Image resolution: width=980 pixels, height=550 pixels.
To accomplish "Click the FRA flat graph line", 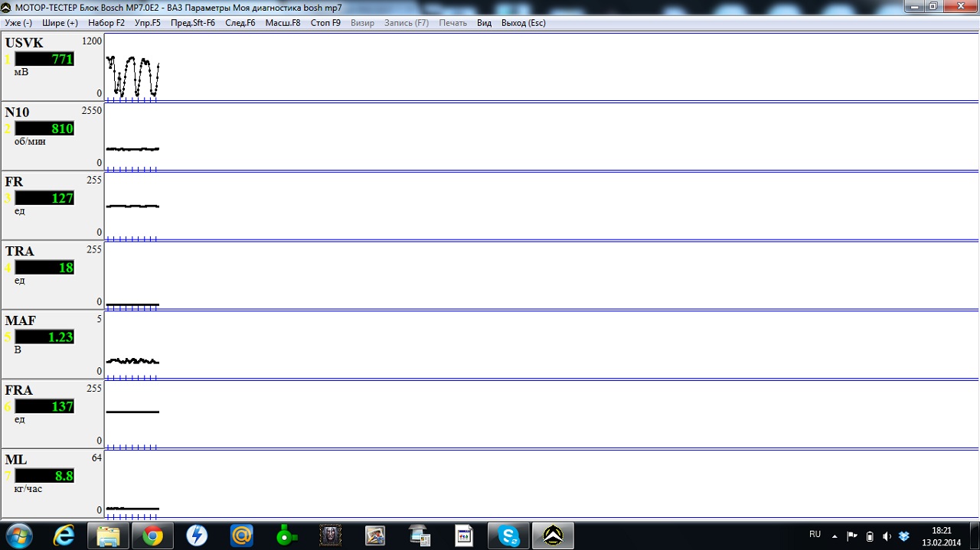I will point(132,412).
